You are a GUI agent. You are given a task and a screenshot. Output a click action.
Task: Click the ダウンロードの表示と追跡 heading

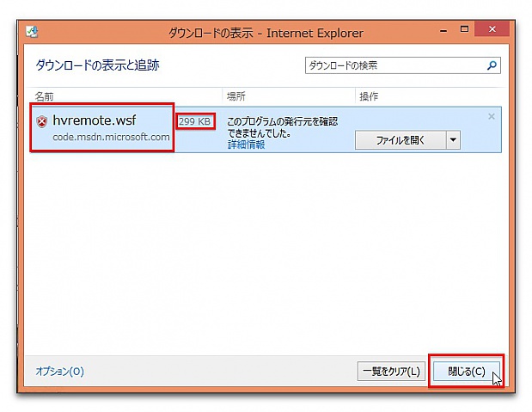tap(97, 65)
